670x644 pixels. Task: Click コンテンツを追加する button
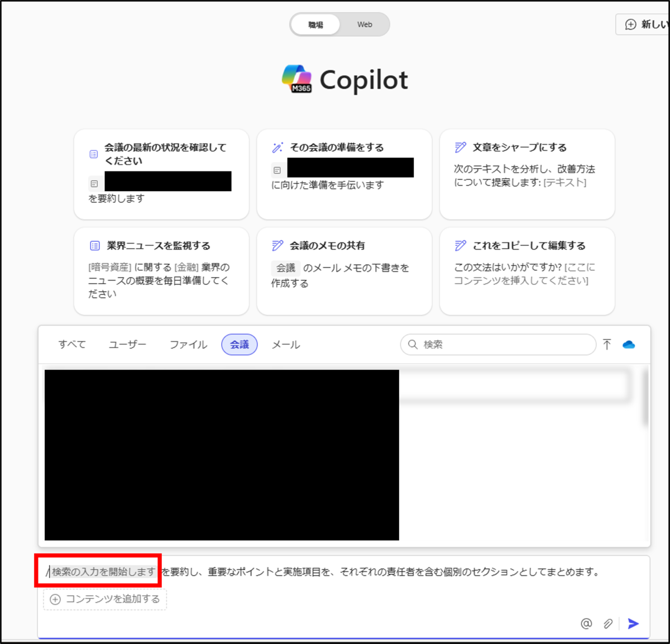click(105, 599)
